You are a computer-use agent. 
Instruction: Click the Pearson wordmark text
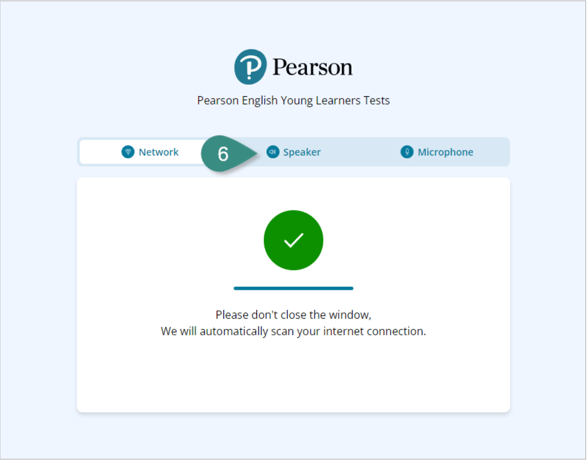(x=313, y=67)
